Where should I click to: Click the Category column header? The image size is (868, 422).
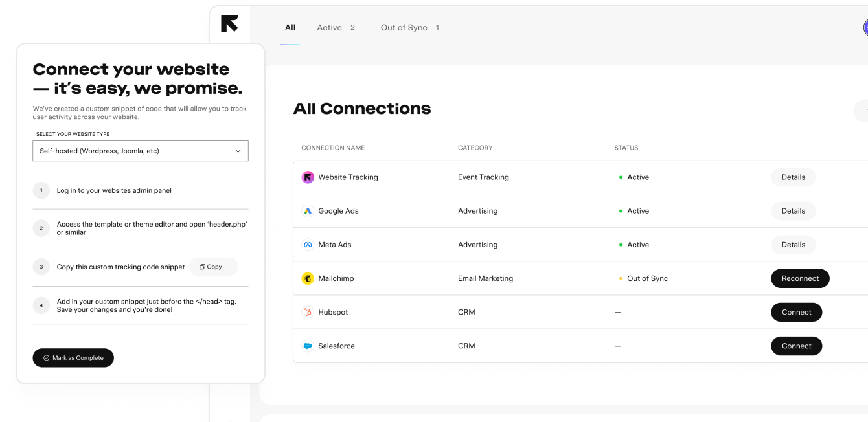coord(475,148)
